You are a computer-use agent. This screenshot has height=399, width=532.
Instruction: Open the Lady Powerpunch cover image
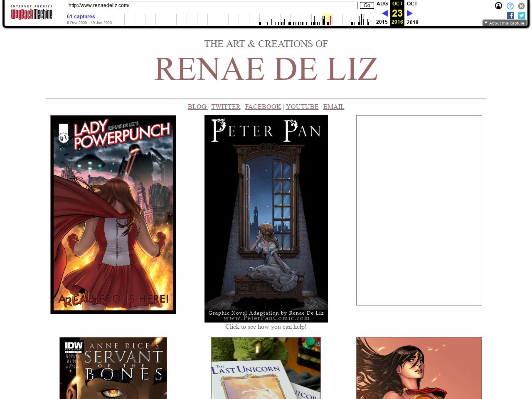113,214
